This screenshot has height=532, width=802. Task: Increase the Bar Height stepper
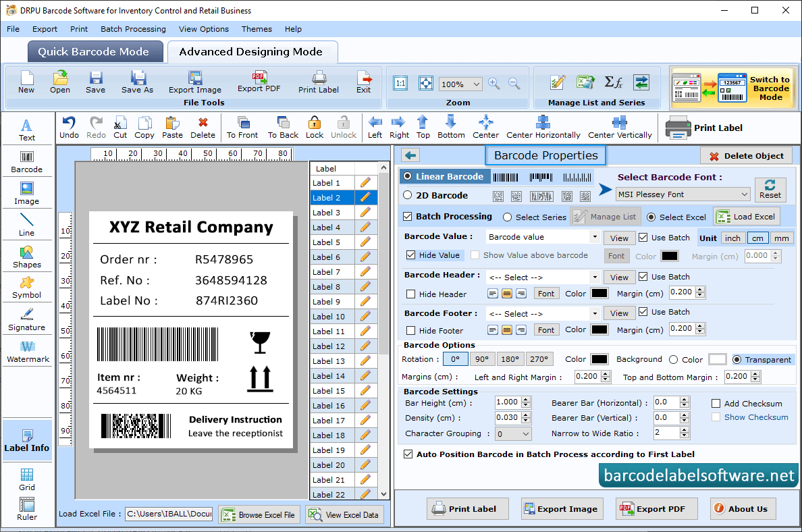click(x=526, y=400)
